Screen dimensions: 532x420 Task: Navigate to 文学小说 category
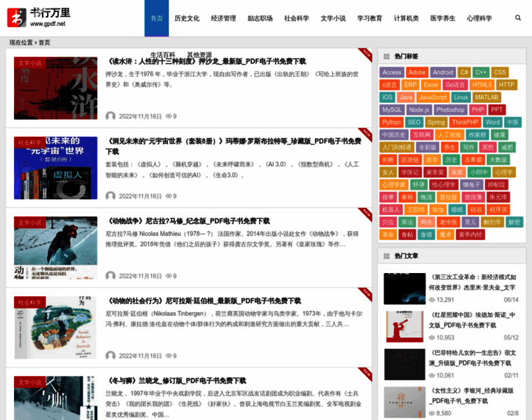(333, 18)
